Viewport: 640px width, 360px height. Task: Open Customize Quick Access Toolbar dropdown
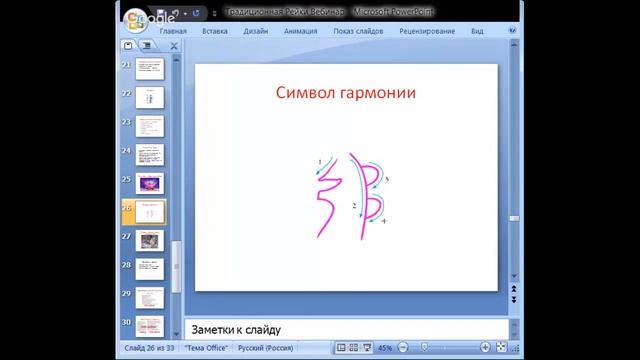pyautogui.click(x=214, y=13)
